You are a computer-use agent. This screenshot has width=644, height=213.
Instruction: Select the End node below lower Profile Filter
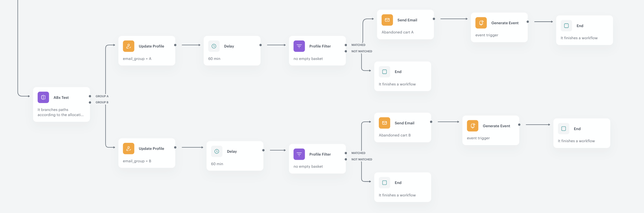coord(402,187)
